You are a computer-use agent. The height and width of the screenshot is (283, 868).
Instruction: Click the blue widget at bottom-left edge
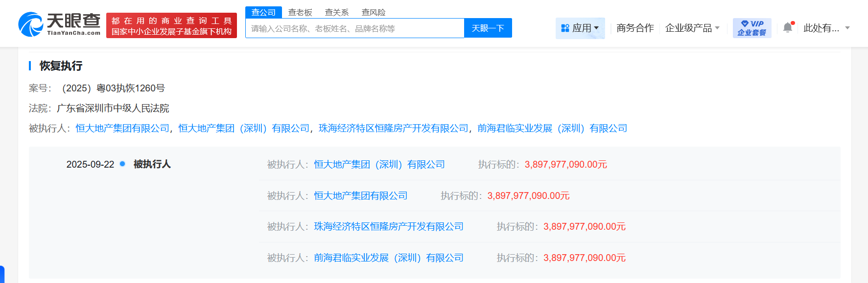coord(2,275)
